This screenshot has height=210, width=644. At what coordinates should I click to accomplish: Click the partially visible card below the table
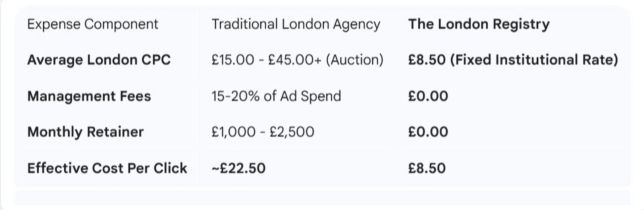click(322, 198)
